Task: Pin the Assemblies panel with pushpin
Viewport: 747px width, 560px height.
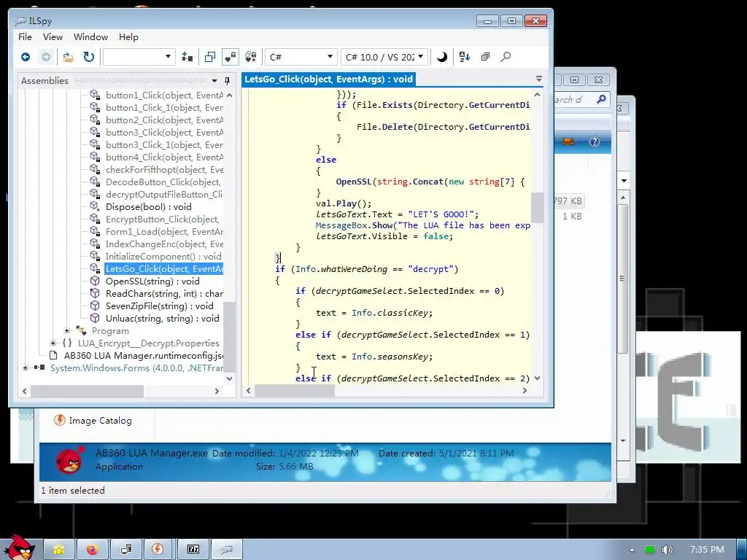Action: tap(228, 81)
